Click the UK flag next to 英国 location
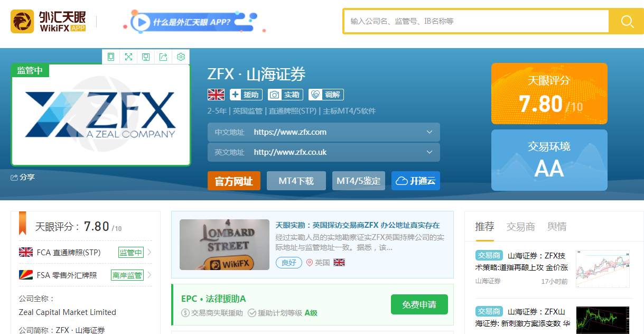 [x=339, y=262]
